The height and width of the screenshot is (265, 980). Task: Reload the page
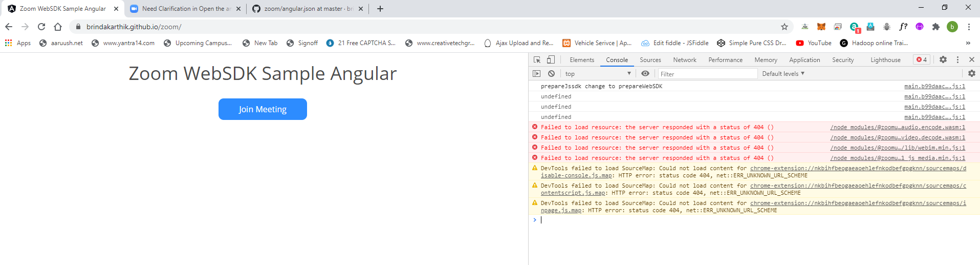pos(41,27)
